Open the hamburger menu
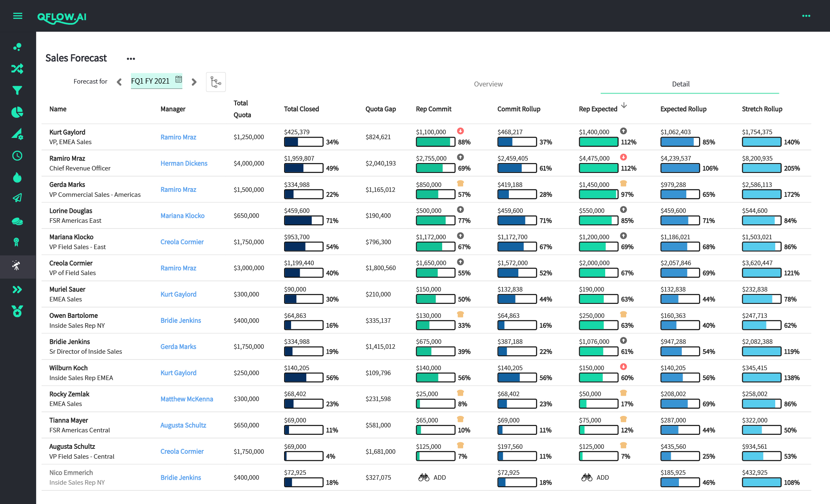830x504 pixels. tap(18, 16)
